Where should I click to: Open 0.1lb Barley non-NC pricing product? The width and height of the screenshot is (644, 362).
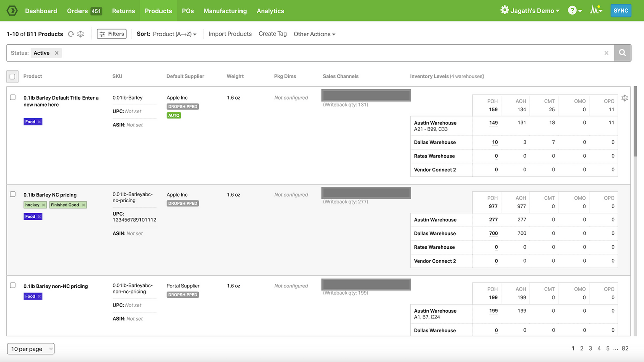[55, 286]
